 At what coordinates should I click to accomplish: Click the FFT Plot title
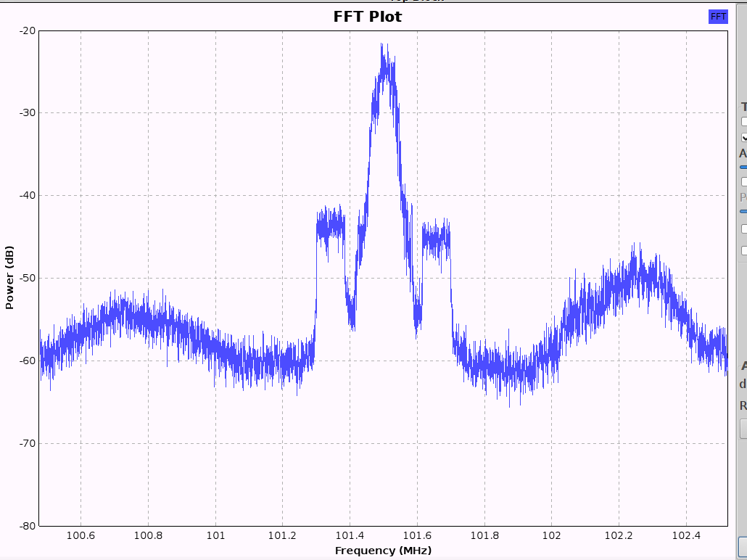click(x=367, y=16)
